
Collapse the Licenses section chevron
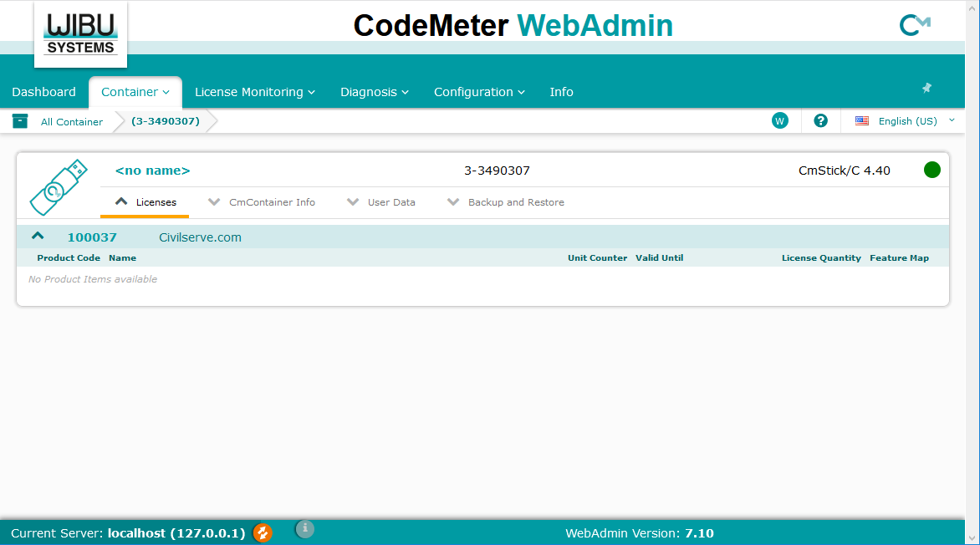(x=121, y=201)
